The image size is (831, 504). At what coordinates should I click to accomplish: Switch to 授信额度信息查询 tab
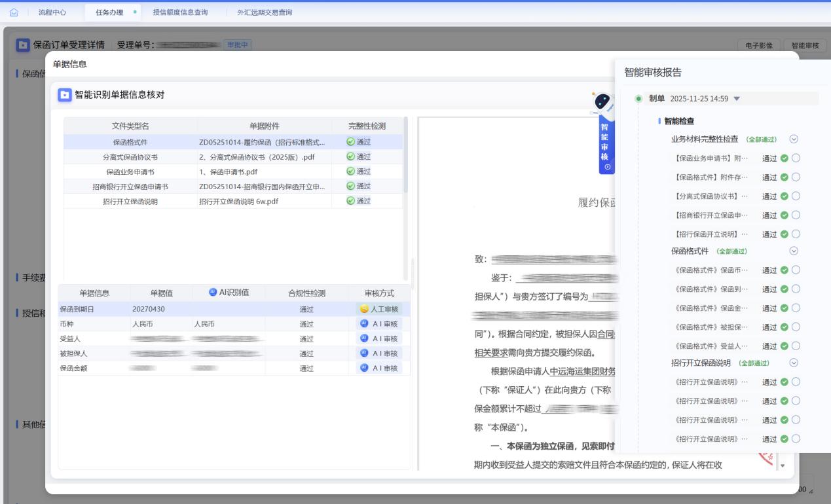tap(180, 12)
